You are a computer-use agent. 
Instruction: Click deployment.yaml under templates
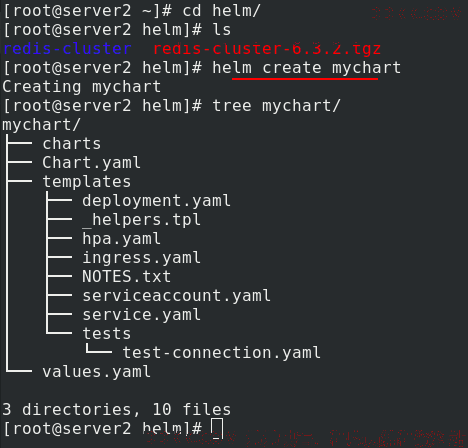(156, 201)
